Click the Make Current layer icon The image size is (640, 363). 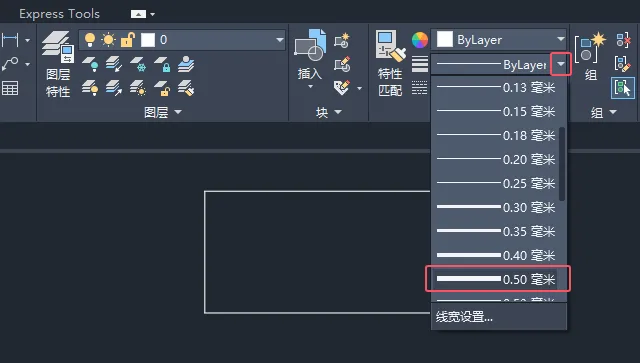[186, 64]
